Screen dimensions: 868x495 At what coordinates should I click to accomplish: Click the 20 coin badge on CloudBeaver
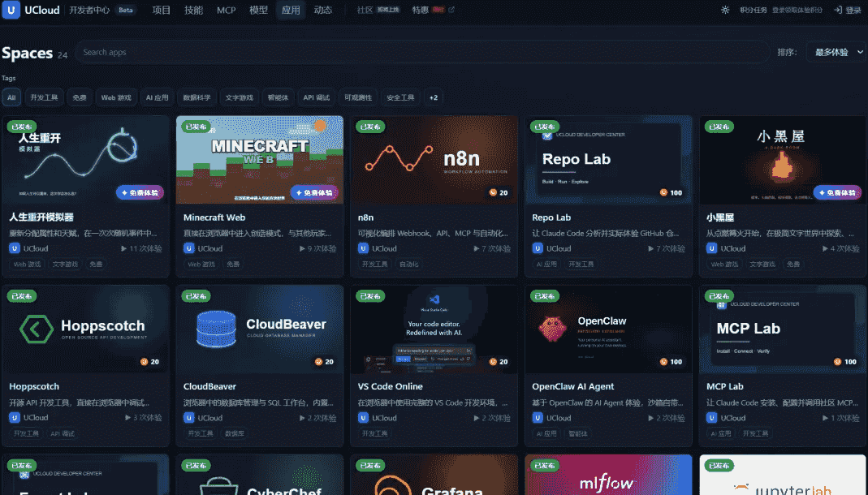coord(324,362)
